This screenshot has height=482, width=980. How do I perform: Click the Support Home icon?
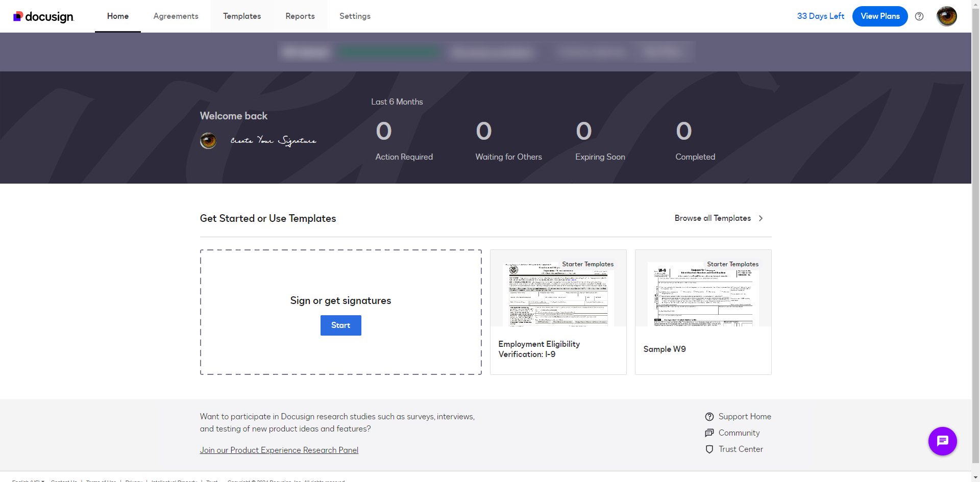(x=709, y=417)
